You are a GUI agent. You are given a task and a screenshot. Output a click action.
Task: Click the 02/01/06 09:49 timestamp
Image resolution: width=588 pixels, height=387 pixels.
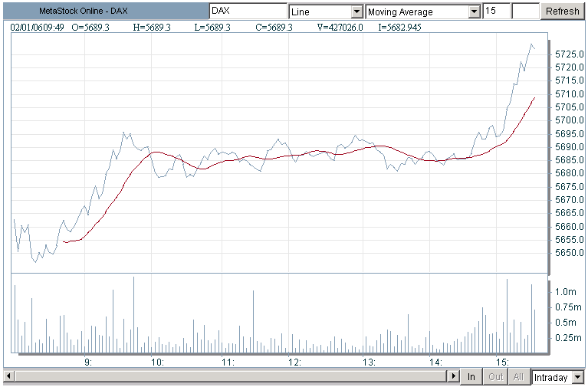point(37,28)
